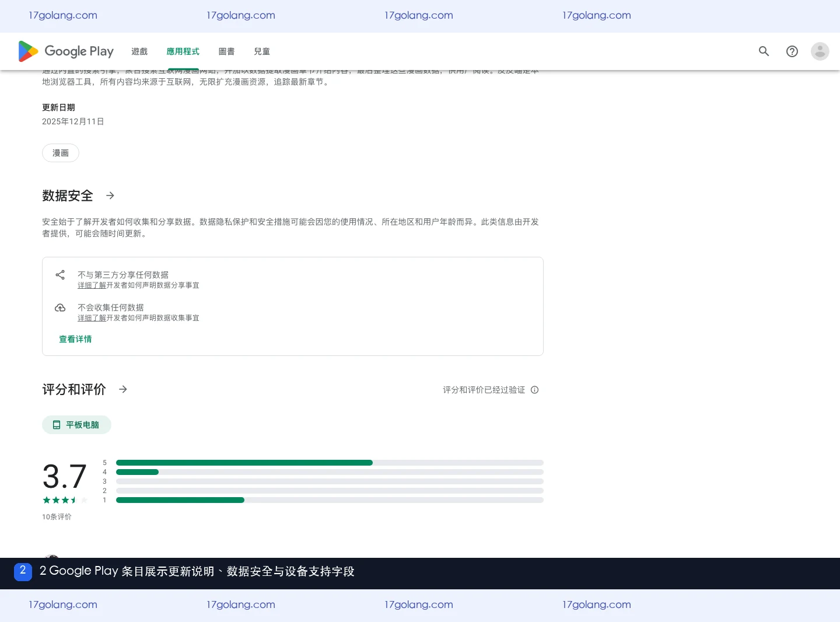Image resolution: width=840 pixels, height=622 pixels.
Task: Switch to 遊戲 tab
Action: [139, 51]
